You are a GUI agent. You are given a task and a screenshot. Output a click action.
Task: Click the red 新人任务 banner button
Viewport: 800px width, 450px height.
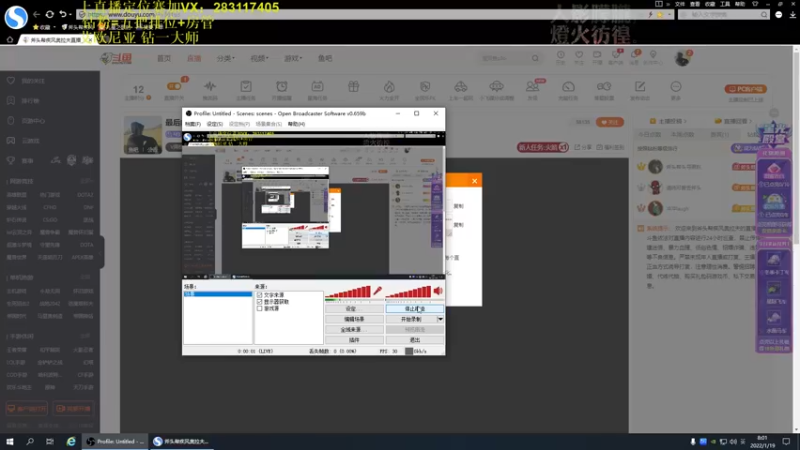542,147
